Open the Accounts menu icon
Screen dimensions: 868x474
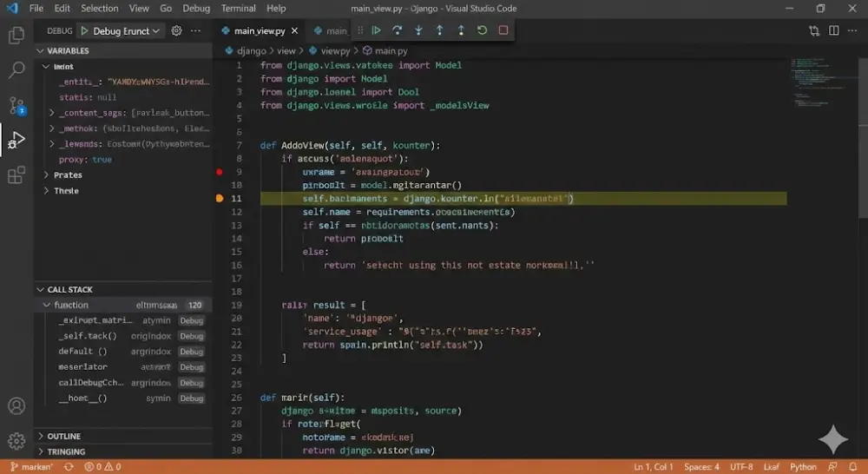pyautogui.click(x=16, y=406)
